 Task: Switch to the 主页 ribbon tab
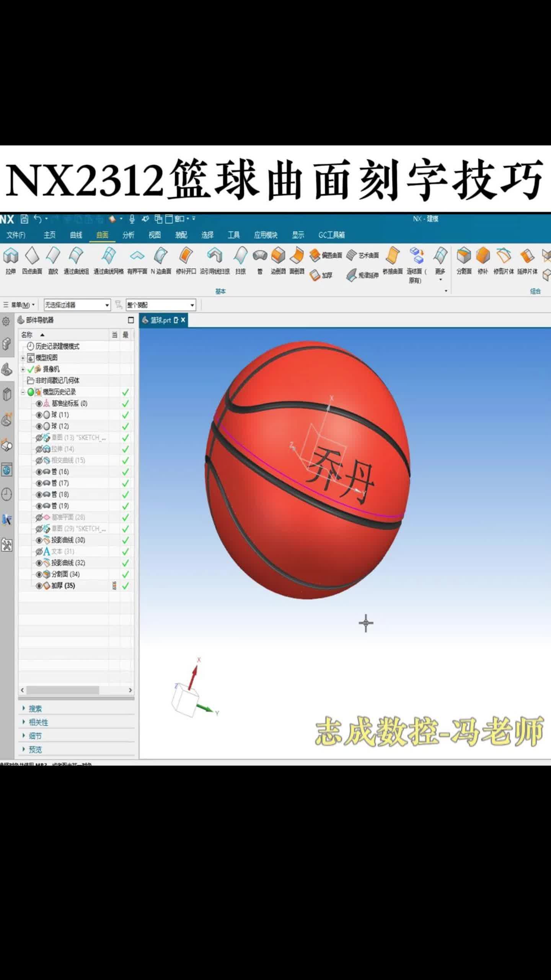[x=49, y=235]
